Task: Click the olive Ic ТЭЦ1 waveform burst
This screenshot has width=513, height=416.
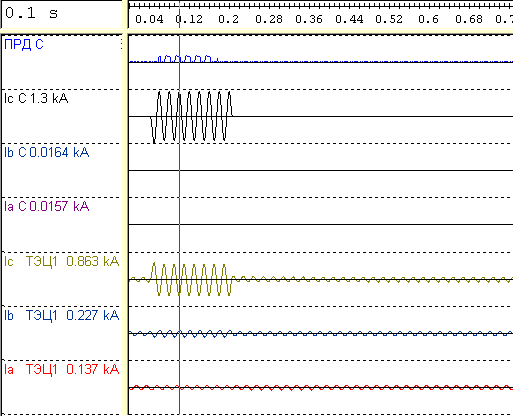Action: (192, 279)
